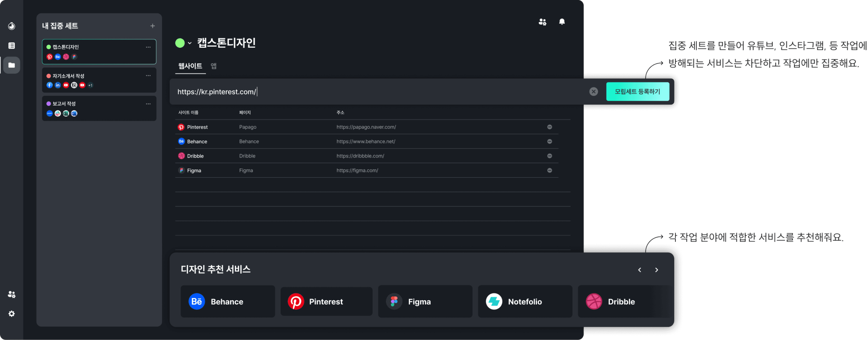Go to next recommended services page
This screenshot has width=868, height=340.
656,270
